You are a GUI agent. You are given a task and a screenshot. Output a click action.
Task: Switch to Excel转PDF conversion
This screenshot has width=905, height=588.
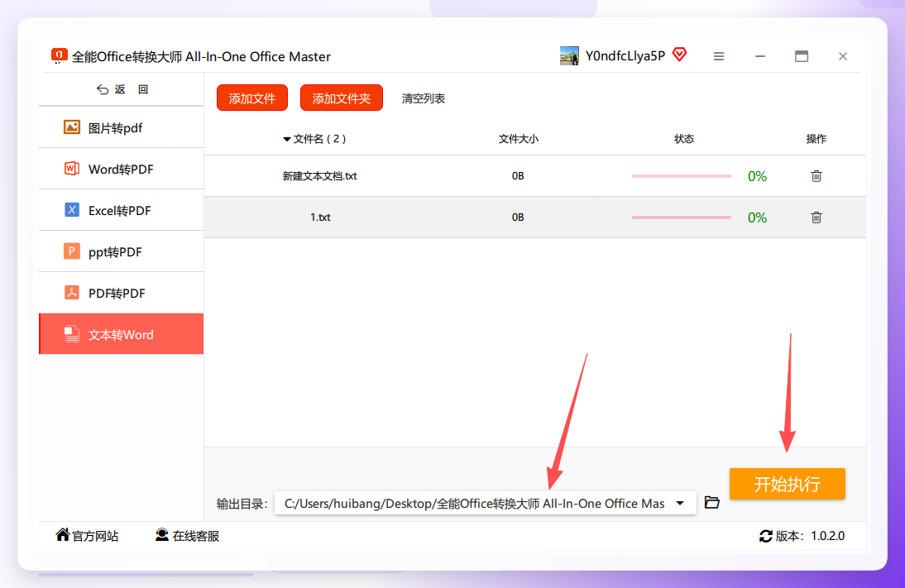[x=122, y=210]
